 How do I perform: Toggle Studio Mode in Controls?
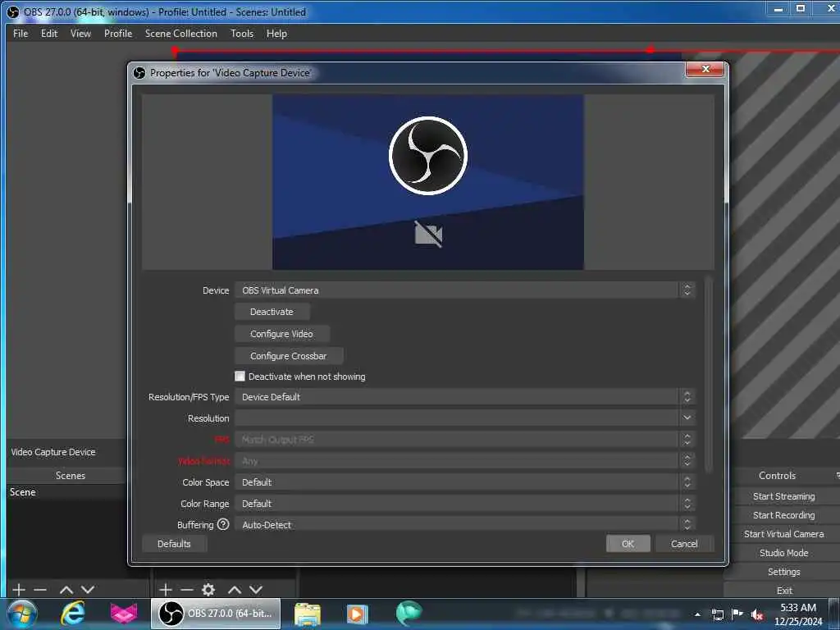pos(783,553)
